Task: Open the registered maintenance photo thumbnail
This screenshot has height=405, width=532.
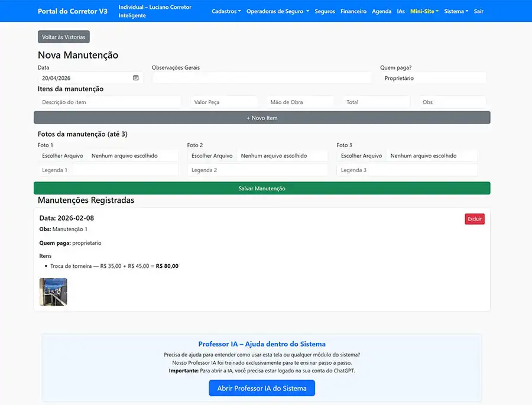Action: [53, 292]
